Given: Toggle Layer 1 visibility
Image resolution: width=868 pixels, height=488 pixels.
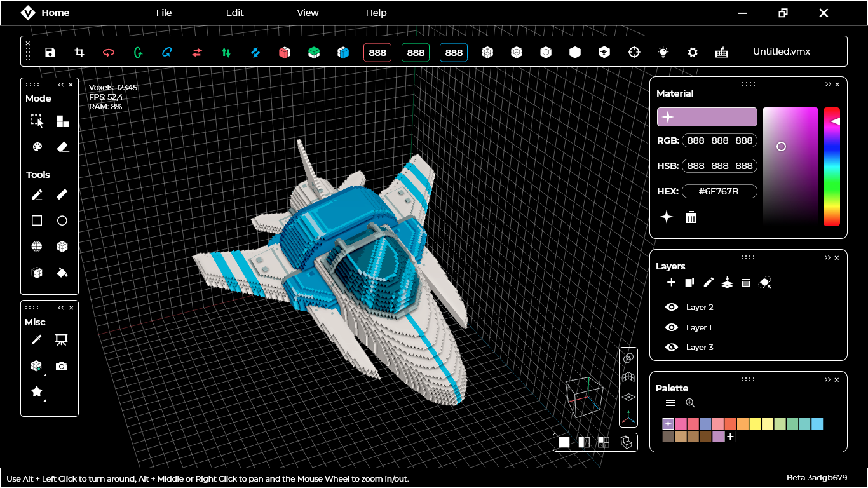Looking at the screenshot, I should point(671,327).
